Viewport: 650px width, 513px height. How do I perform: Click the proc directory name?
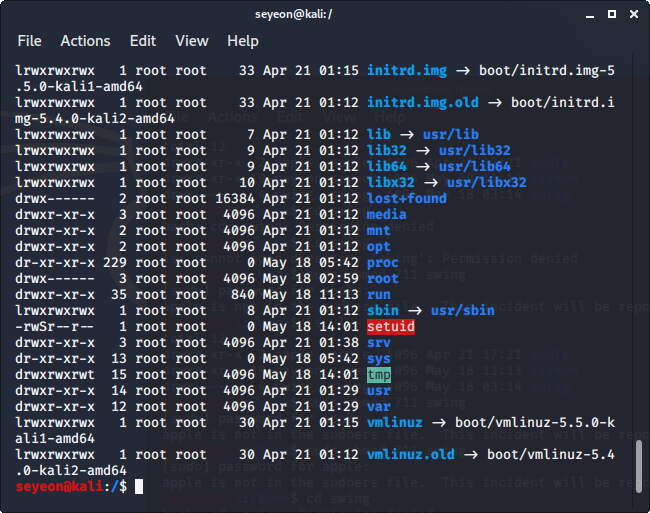point(383,263)
